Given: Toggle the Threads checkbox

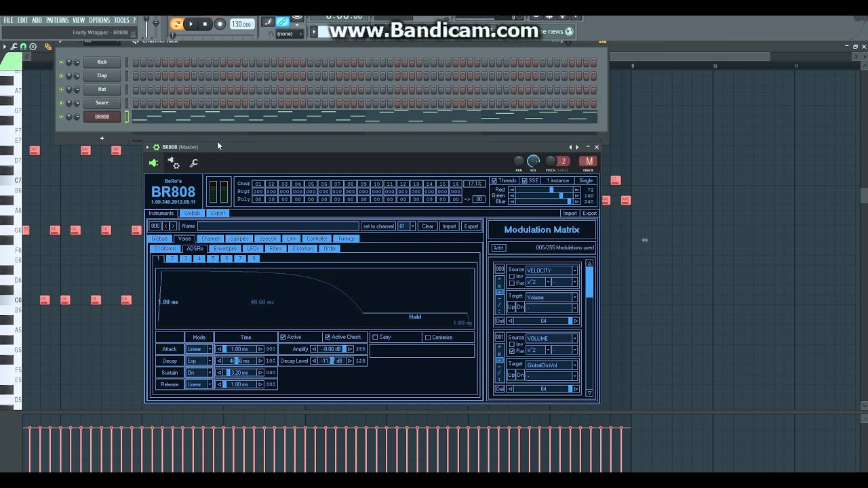Looking at the screenshot, I should coord(494,181).
